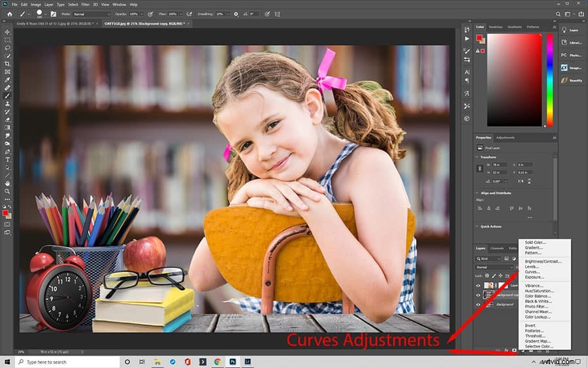The height and width of the screenshot is (368, 588).
Task: Switch to the Channels tab
Action: (x=497, y=248)
